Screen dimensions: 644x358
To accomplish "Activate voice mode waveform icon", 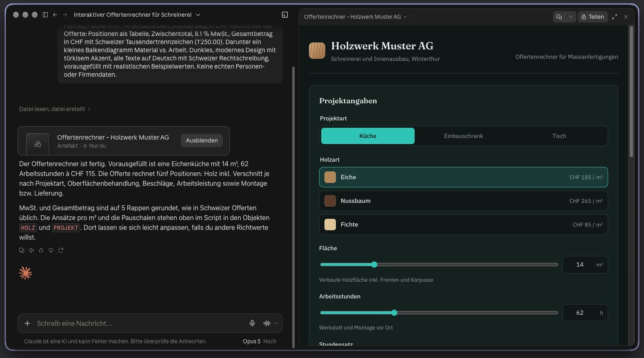I will (x=267, y=323).
